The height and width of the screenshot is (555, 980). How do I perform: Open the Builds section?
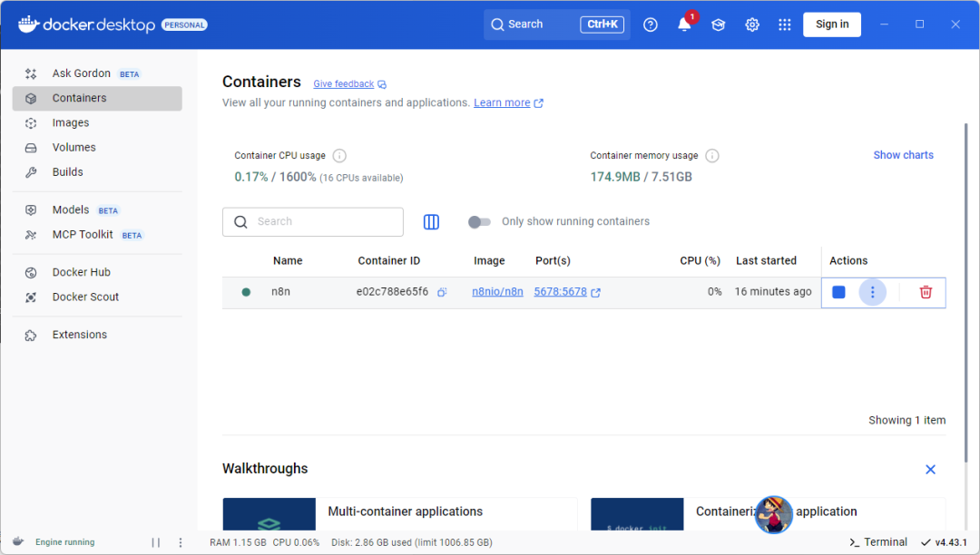(97, 172)
